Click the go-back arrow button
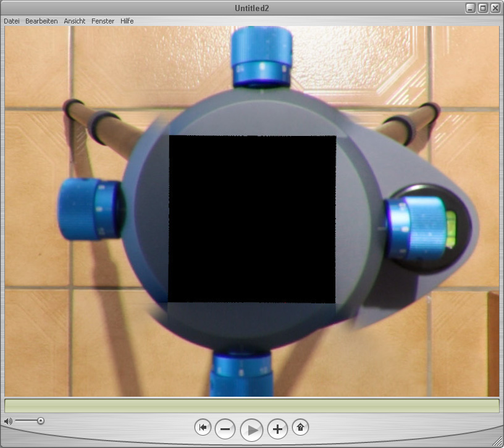The height and width of the screenshot is (448, 504). pyautogui.click(x=203, y=427)
